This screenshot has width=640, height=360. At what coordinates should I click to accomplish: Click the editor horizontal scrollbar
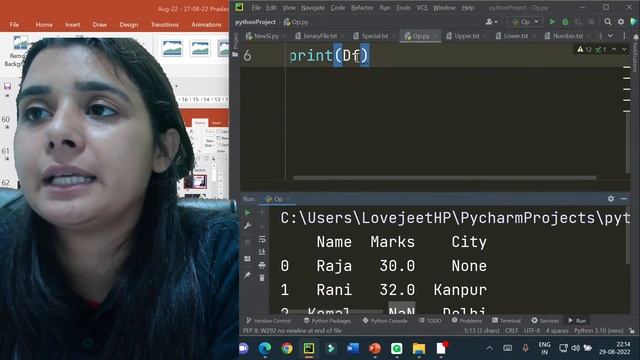coord(444,178)
